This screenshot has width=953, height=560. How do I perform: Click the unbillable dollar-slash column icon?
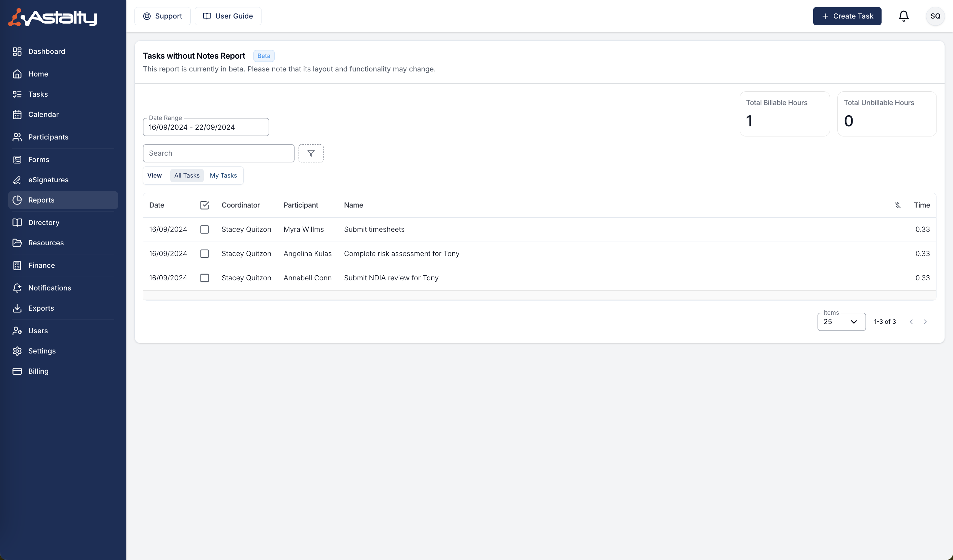coord(897,205)
